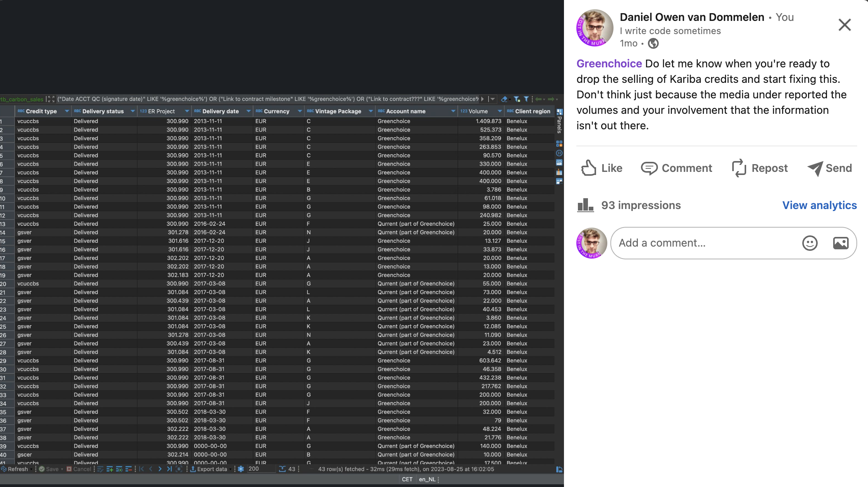Screen dimensions: 868x487
Task: Click the emoji icon in comment box
Action: point(810,243)
